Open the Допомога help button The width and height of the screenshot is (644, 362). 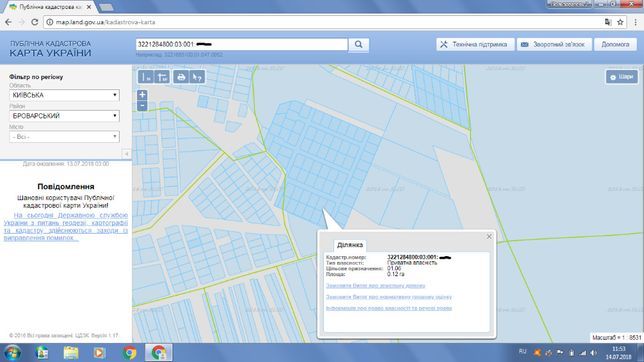(615, 44)
